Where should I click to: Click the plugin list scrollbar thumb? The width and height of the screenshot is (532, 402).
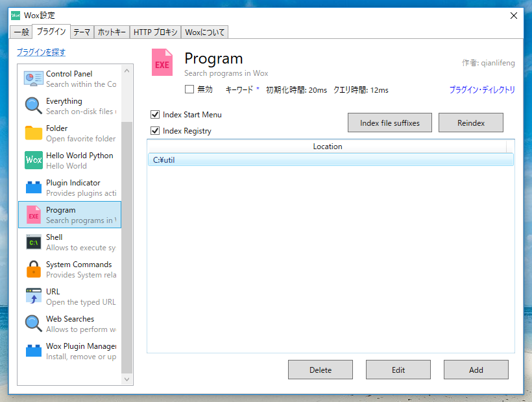127,247
